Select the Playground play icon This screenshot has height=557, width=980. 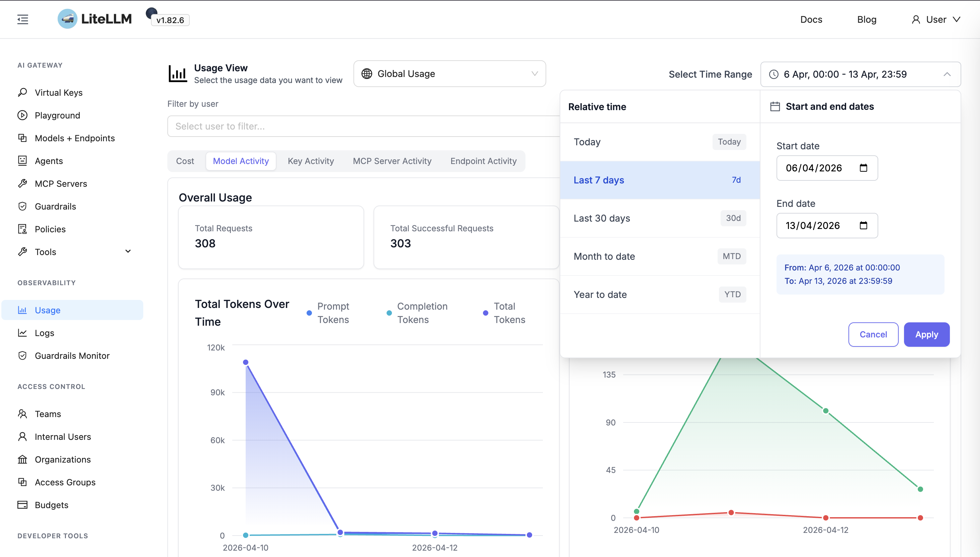coord(22,115)
